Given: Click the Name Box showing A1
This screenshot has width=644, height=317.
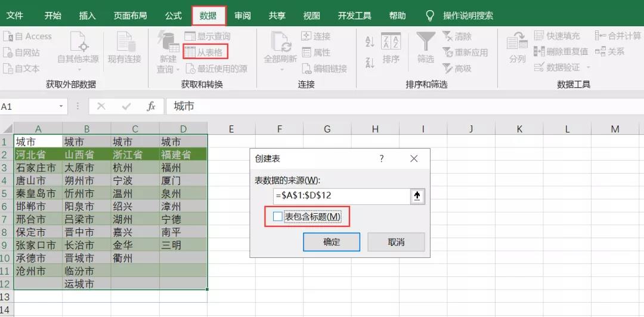Looking at the screenshot, I should point(28,106).
